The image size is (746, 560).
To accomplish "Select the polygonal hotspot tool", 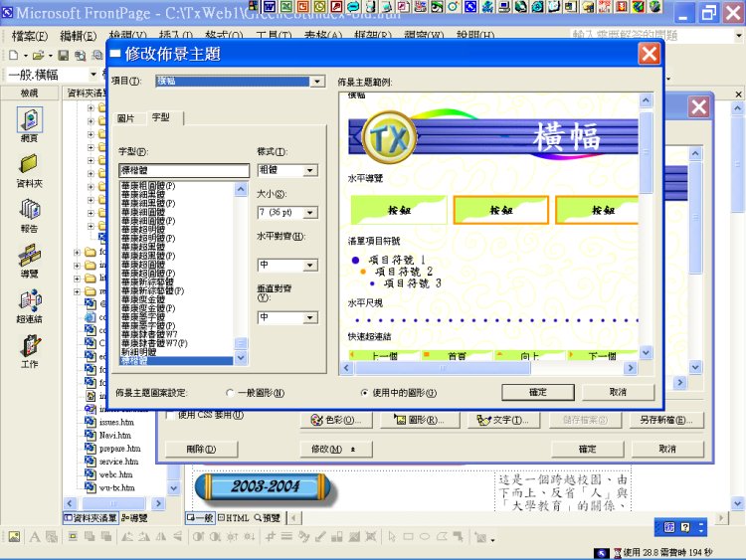I will coord(441,537).
